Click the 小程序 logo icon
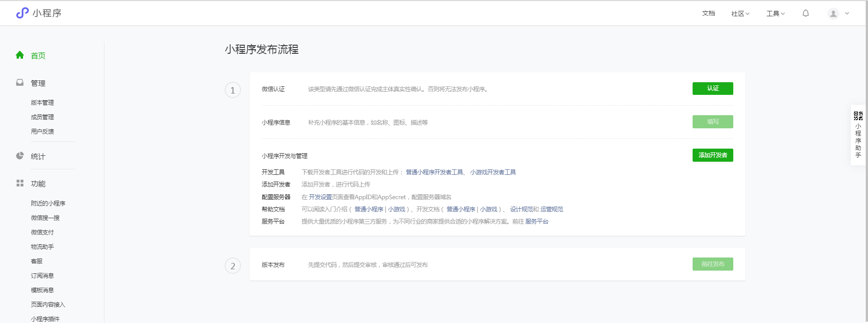868x323 pixels. coord(22,13)
